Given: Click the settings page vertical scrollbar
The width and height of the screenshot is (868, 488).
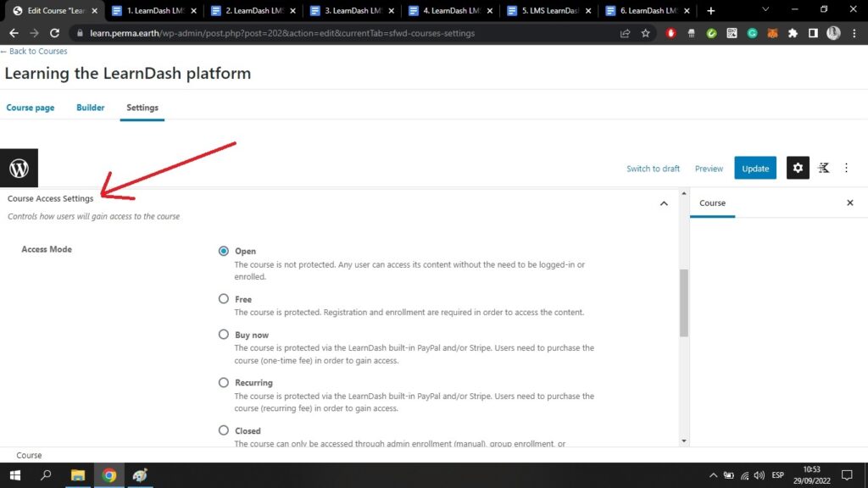Looking at the screenshot, I should (x=684, y=303).
